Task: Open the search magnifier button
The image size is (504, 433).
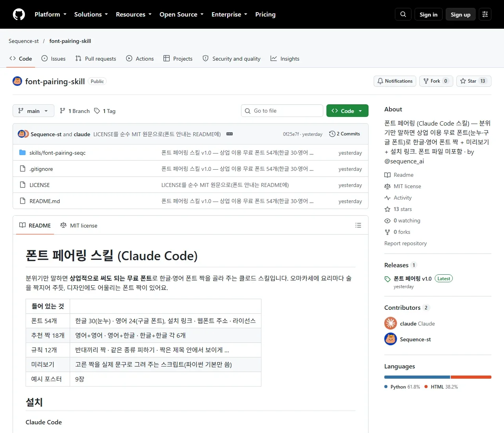Action: (x=403, y=14)
